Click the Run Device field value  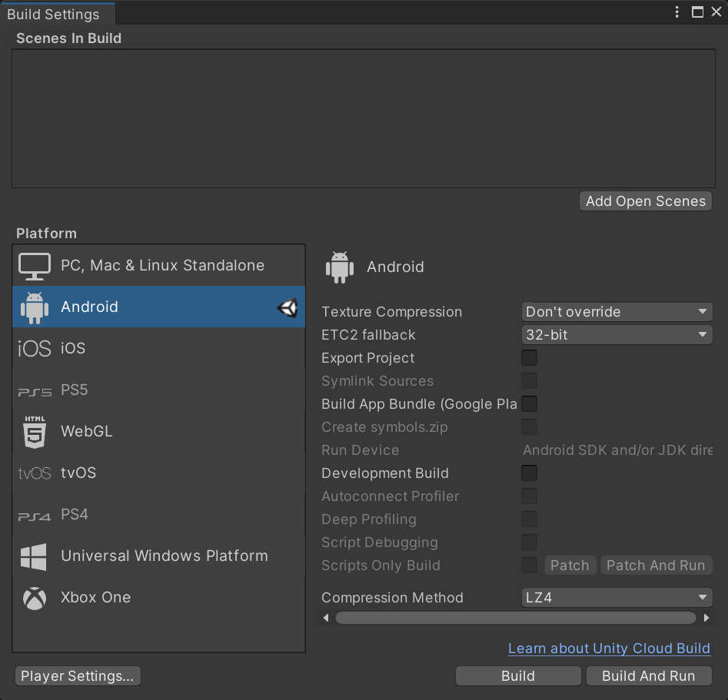pos(617,450)
